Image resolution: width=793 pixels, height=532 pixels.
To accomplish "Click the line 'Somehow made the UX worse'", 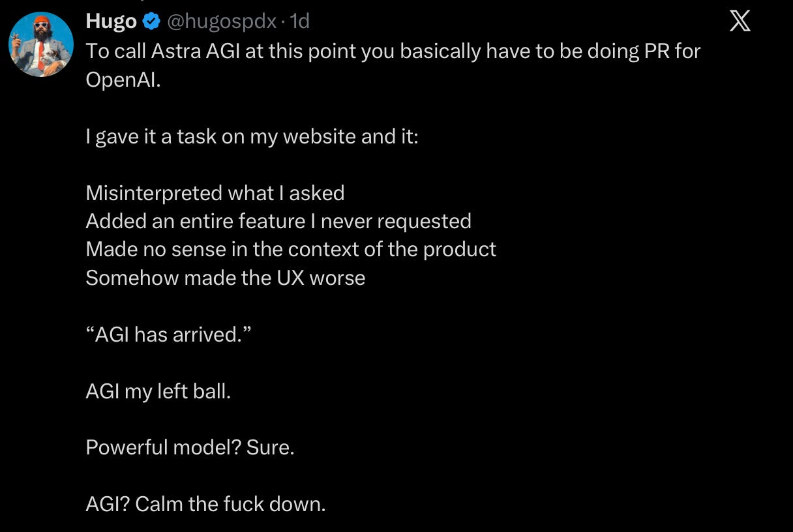I will click(x=225, y=278).
